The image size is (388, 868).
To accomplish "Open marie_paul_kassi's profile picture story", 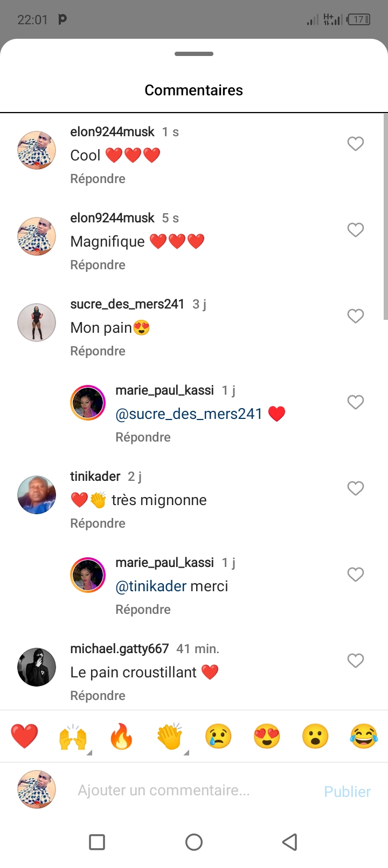I will tap(88, 402).
